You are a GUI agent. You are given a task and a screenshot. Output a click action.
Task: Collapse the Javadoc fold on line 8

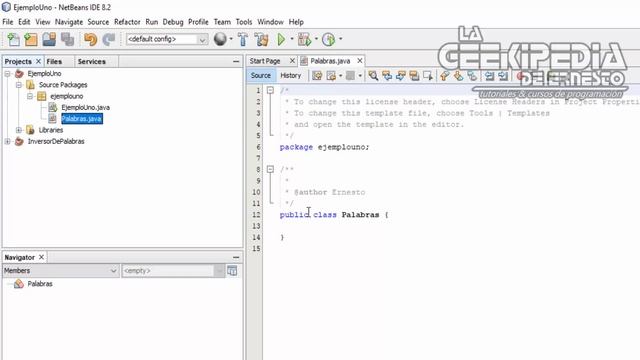tap(270, 169)
